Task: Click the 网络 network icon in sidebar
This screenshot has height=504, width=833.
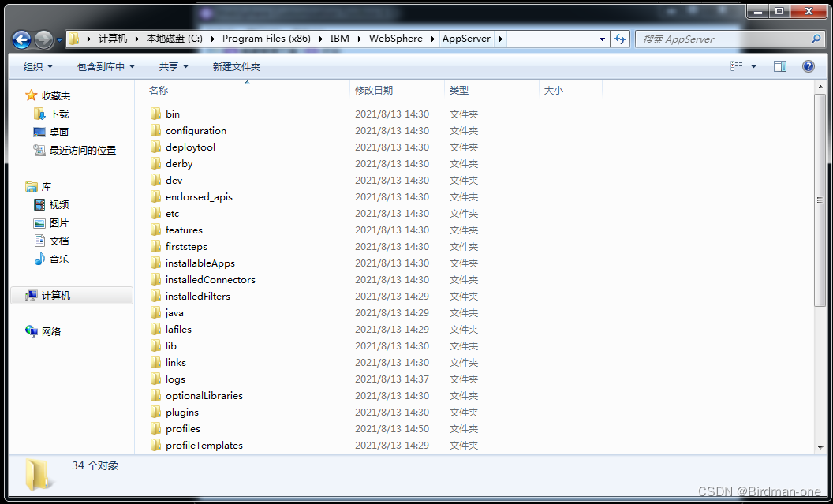Action: [32, 331]
